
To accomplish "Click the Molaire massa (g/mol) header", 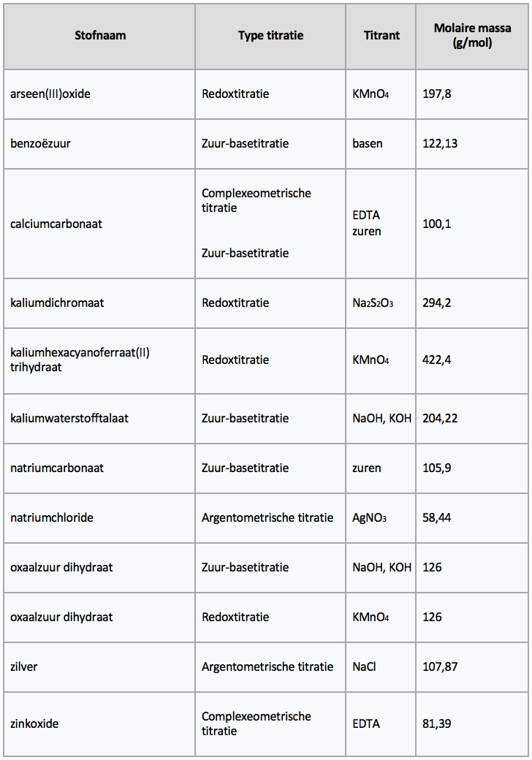I will 472,35.
